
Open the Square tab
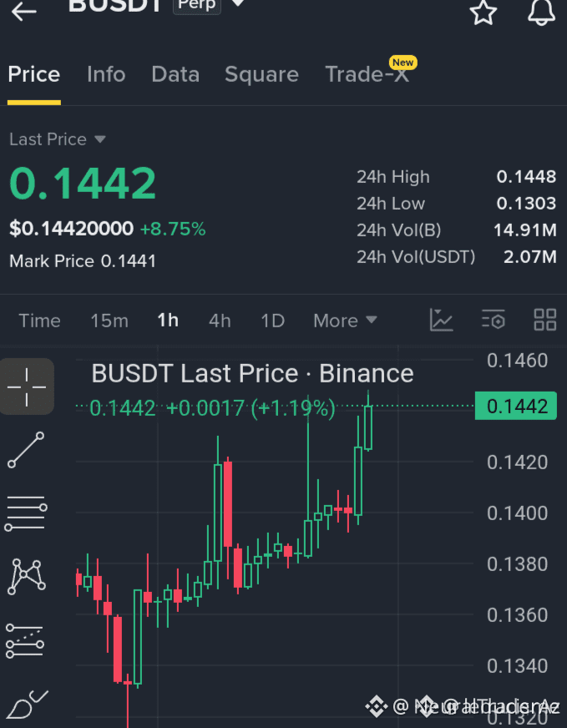[x=261, y=74]
